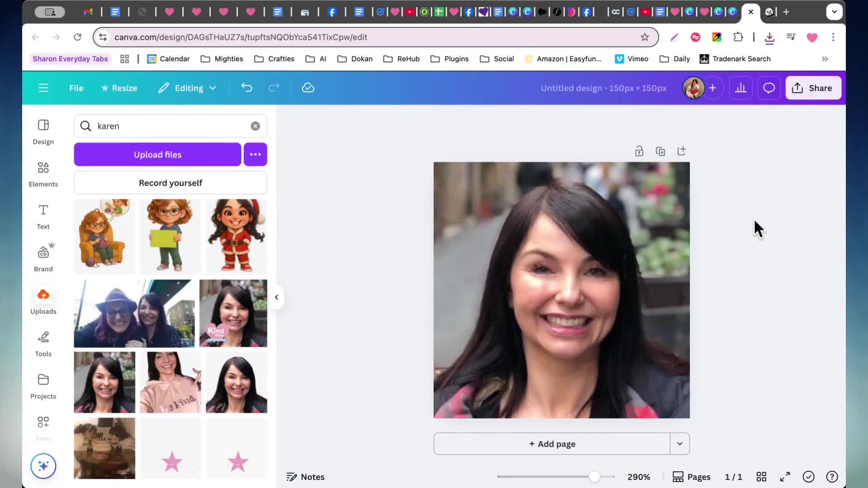Select the Santa outfit girl illustration
This screenshot has height=488, width=868.
[236, 236]
